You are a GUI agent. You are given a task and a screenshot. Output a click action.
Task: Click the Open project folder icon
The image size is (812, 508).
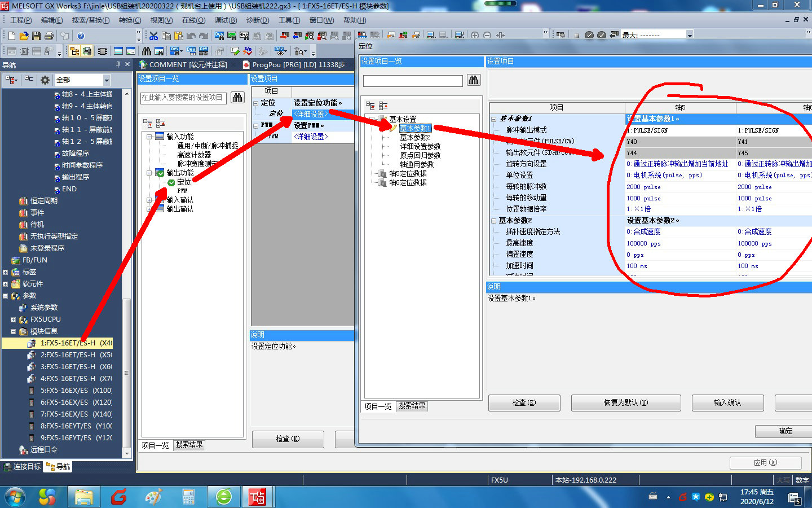24,36
